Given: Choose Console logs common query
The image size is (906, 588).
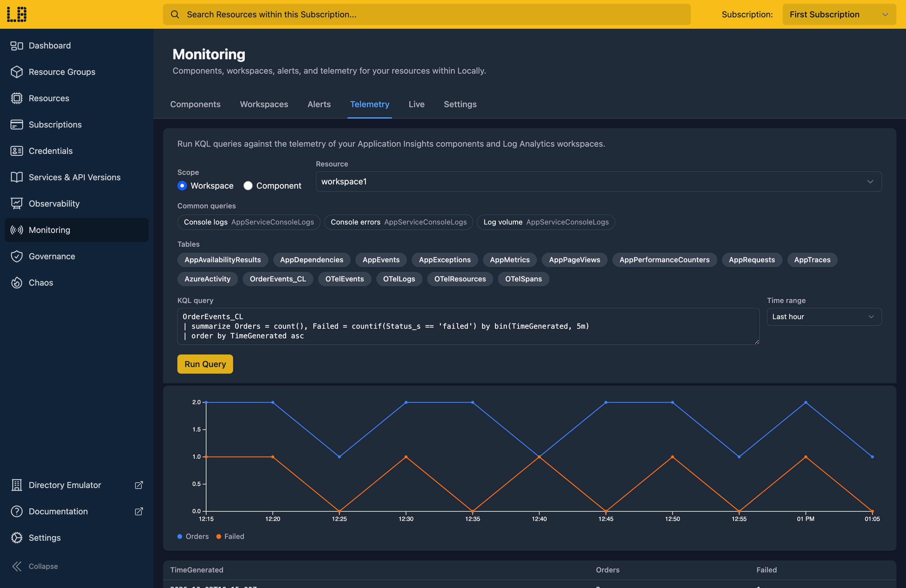Looking at the screenshot, I should (249, 222).
